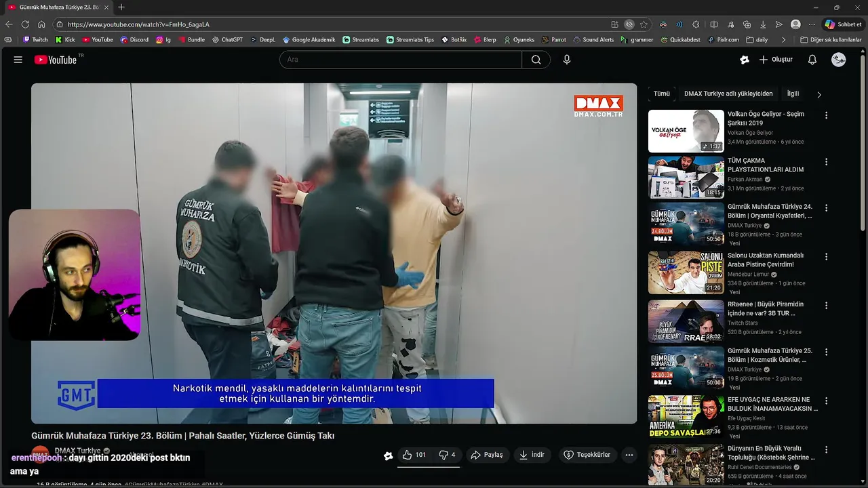Open options for Volkan Öge Geliyor video
The width and height of the screenshot is (868, 488).
pyautogui.click(x=826, y=115)
